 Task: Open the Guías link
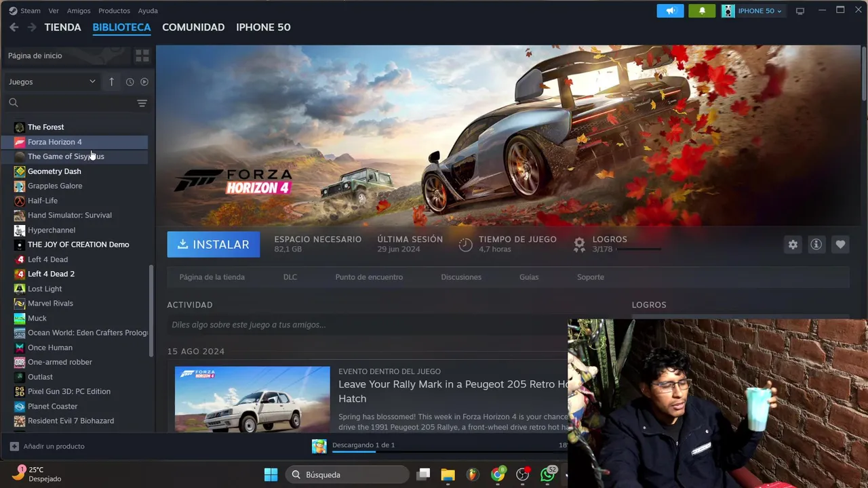click(x=529, y=277)
